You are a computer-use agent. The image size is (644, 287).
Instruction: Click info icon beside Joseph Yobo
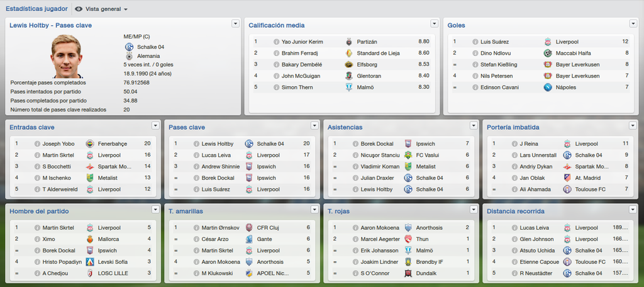pyautogui.click(x=37, y=144)
